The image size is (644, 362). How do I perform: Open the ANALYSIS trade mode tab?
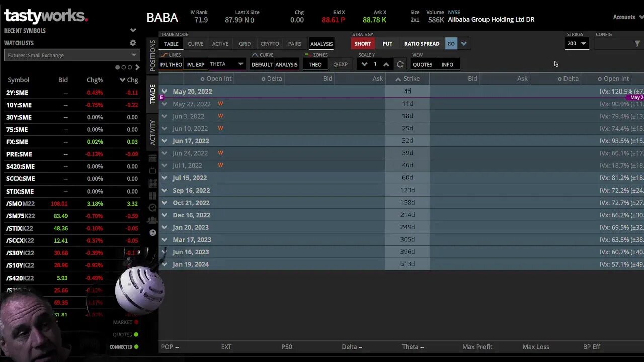321,44
